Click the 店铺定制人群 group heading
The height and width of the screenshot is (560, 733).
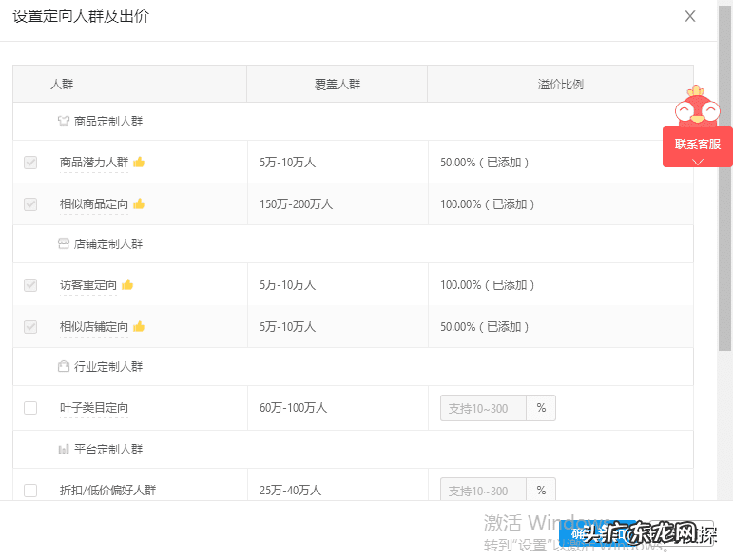[108, 244]
